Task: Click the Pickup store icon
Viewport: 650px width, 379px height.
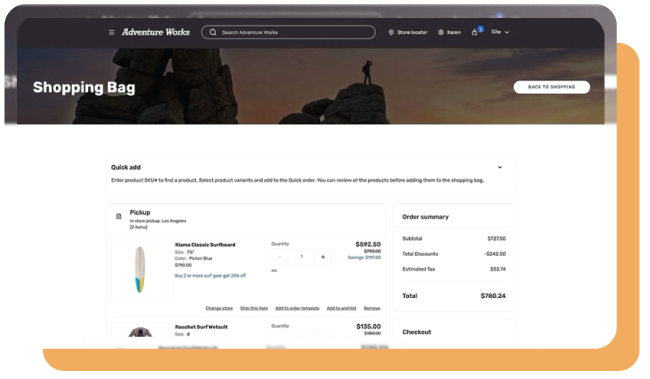Action: (x=119, y=216)
